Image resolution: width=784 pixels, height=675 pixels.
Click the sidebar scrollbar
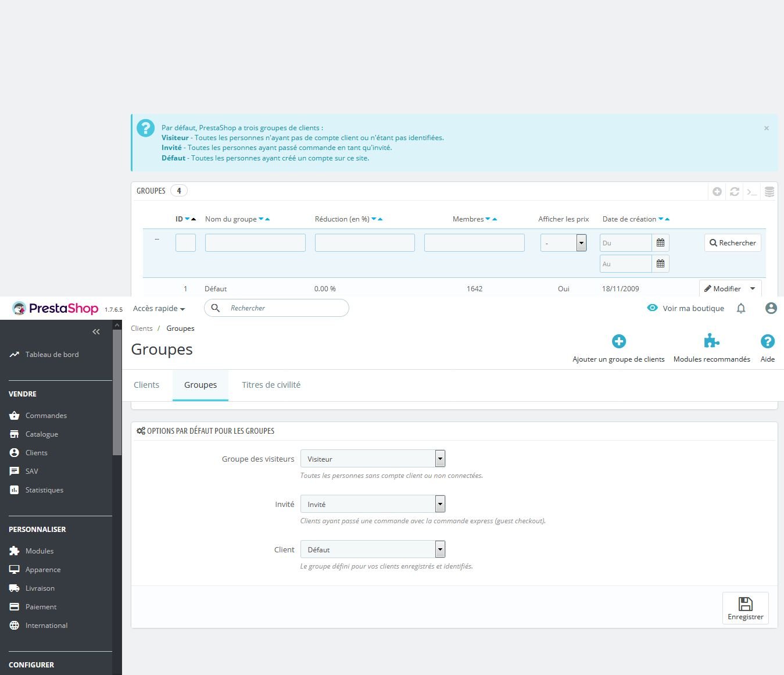tap(117, 392)
